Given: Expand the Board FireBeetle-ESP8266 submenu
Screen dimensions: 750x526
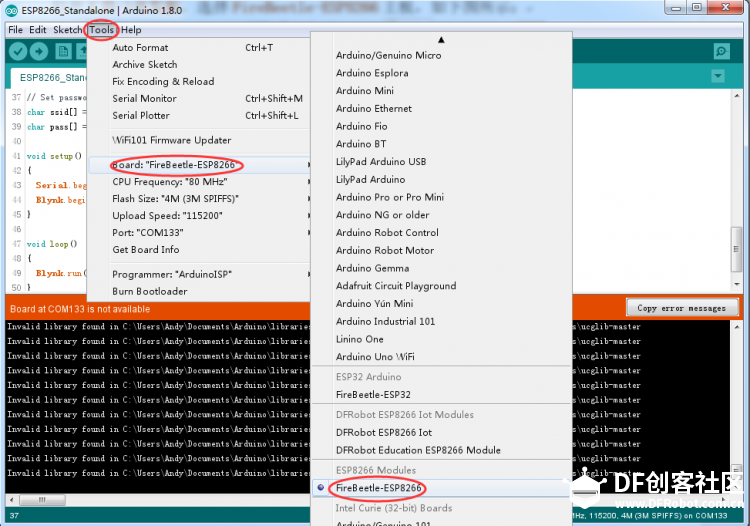Looking at the screenshot, I should pos(199,165).
